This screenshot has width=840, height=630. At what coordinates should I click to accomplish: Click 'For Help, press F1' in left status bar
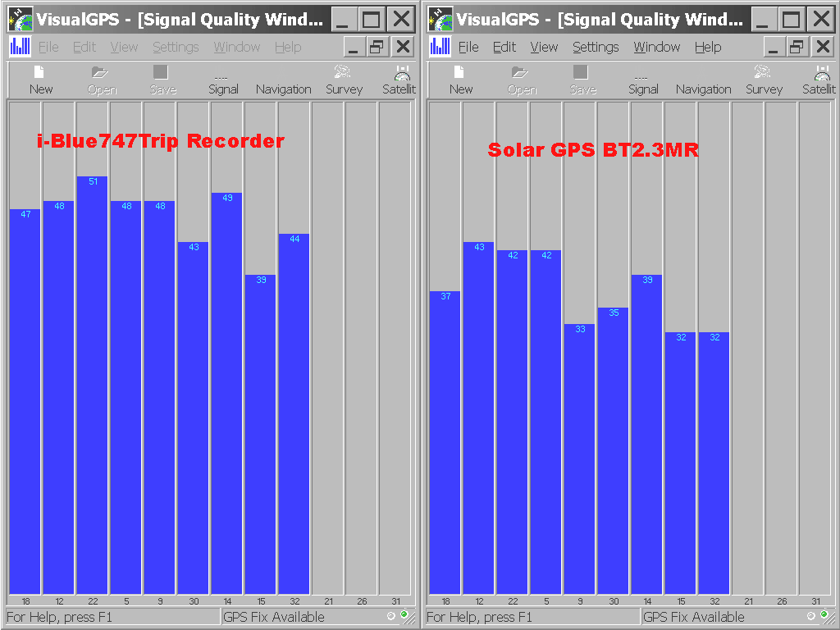[x=59, y=617]
